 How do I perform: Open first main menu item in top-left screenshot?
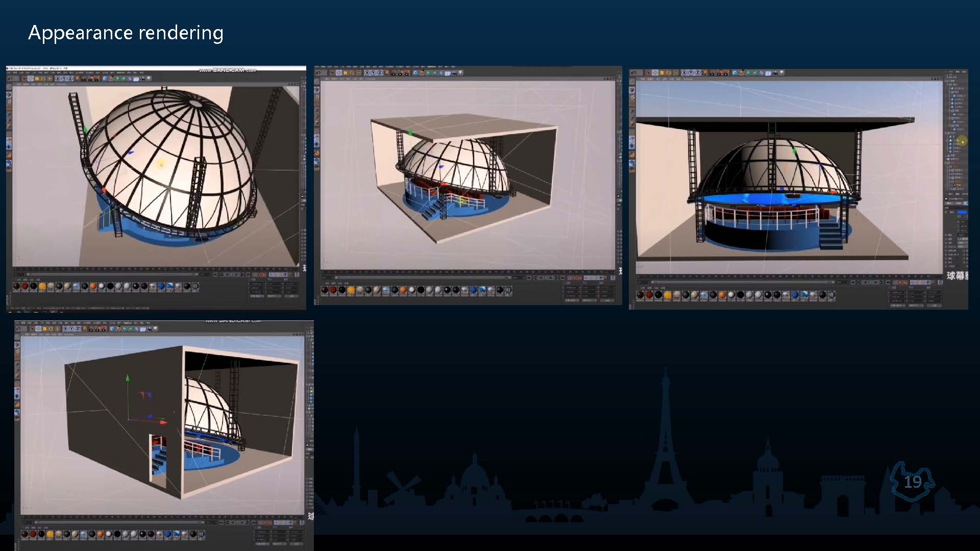coord(9,72)
